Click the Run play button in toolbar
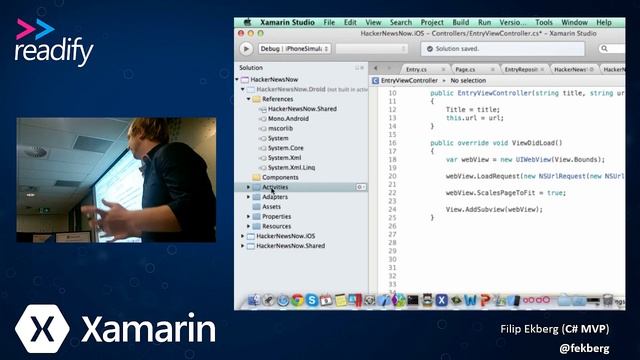Screen dimensions: 640x360 246,49
